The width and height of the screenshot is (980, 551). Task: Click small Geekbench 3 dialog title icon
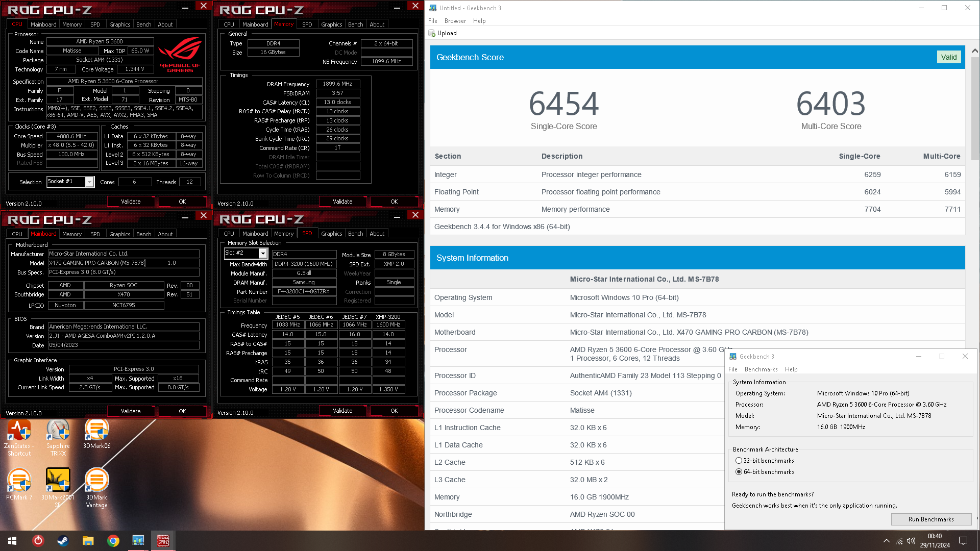pos(733,356)
